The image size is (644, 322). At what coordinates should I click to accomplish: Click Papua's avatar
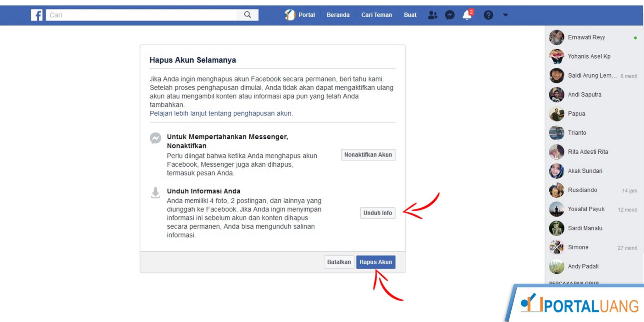click(x=557, y=114)
